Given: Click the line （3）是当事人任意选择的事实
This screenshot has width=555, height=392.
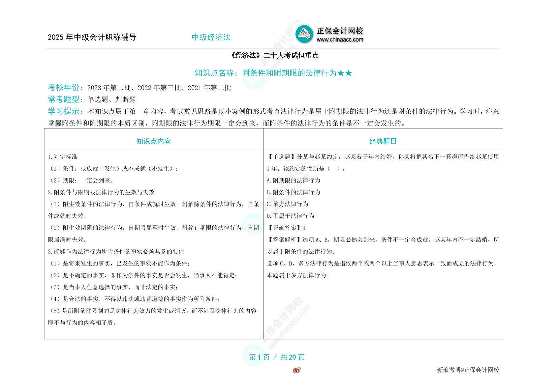Looking at the screenshot, I should tap(114, 287).
